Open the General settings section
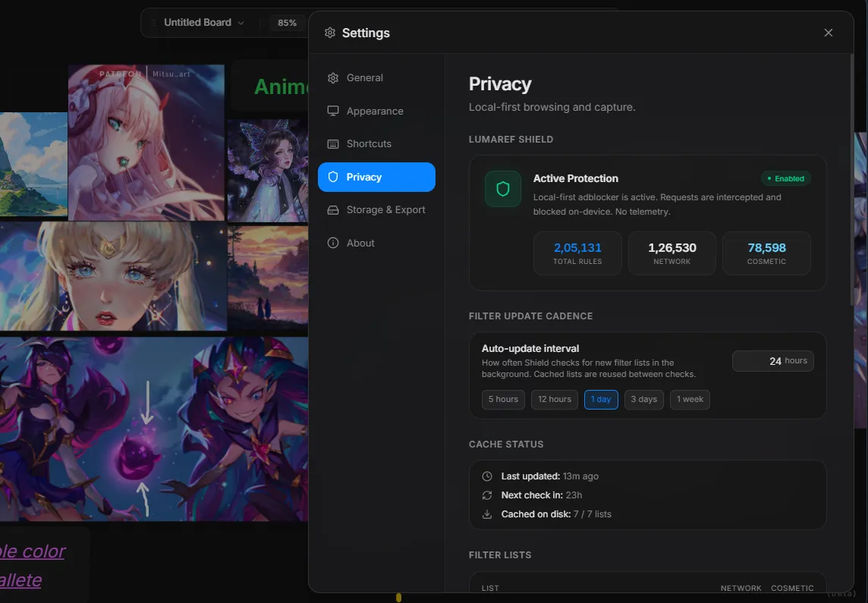Screen dimensions: 868x603 376,78
